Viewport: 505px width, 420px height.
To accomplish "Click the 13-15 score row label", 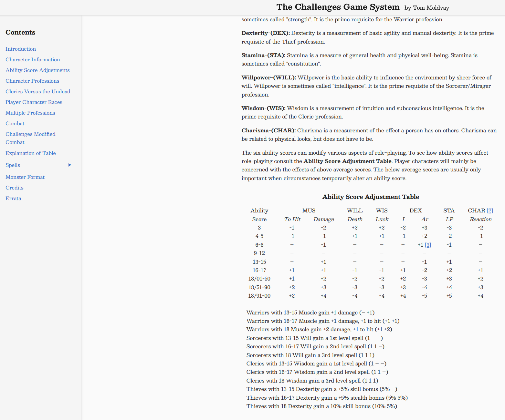I will coord(259,262).
